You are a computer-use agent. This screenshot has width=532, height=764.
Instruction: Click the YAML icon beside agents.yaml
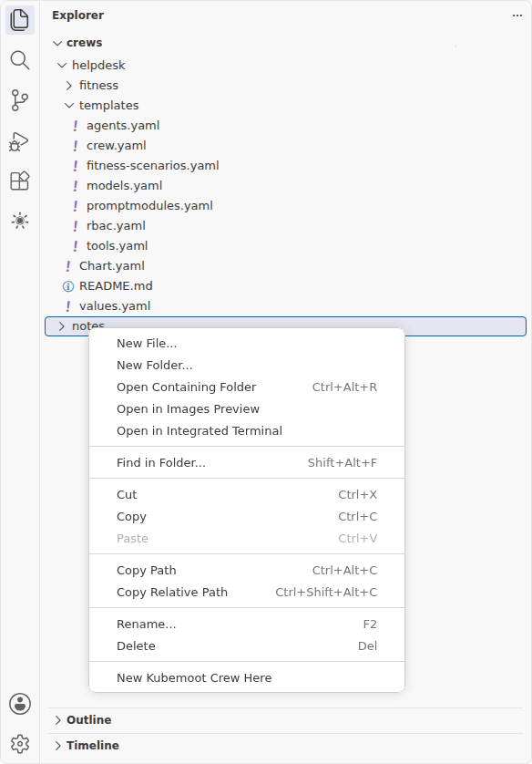click(x=76, y=126)
